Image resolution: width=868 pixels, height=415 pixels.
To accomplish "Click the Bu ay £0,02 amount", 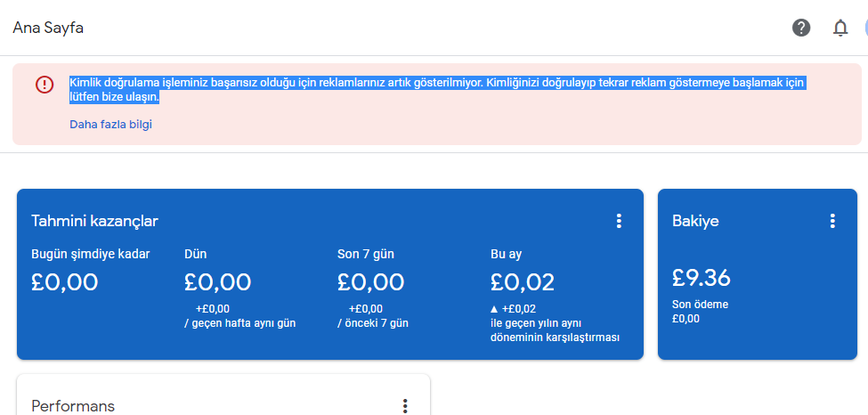I will click(523, 282).
